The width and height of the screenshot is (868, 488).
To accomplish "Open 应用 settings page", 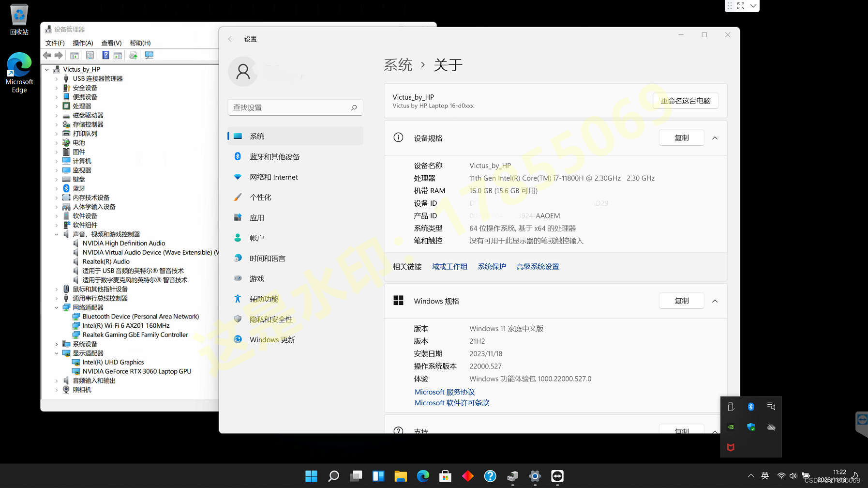I will [x=295, y=217].
